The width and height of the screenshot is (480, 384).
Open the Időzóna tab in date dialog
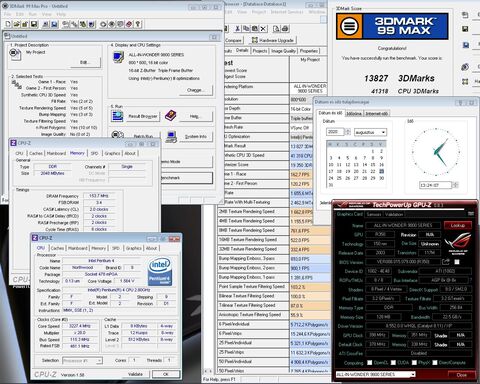(354, 114)
